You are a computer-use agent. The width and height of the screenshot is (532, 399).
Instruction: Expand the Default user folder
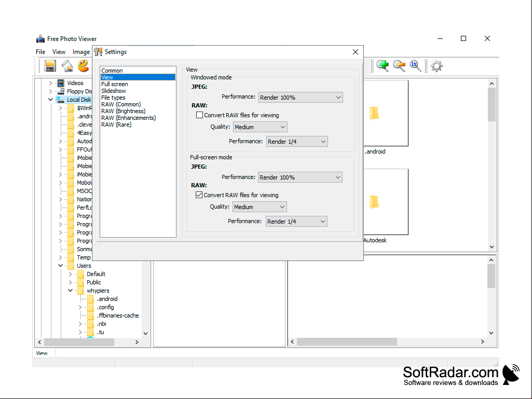point(70,274)
